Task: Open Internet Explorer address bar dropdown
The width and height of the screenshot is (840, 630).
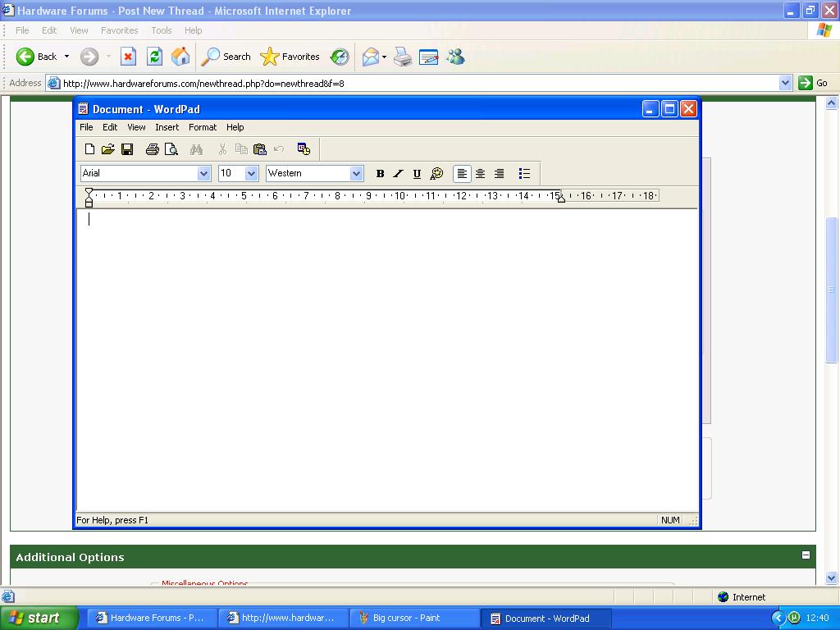Action: click(x=785, y=83)
